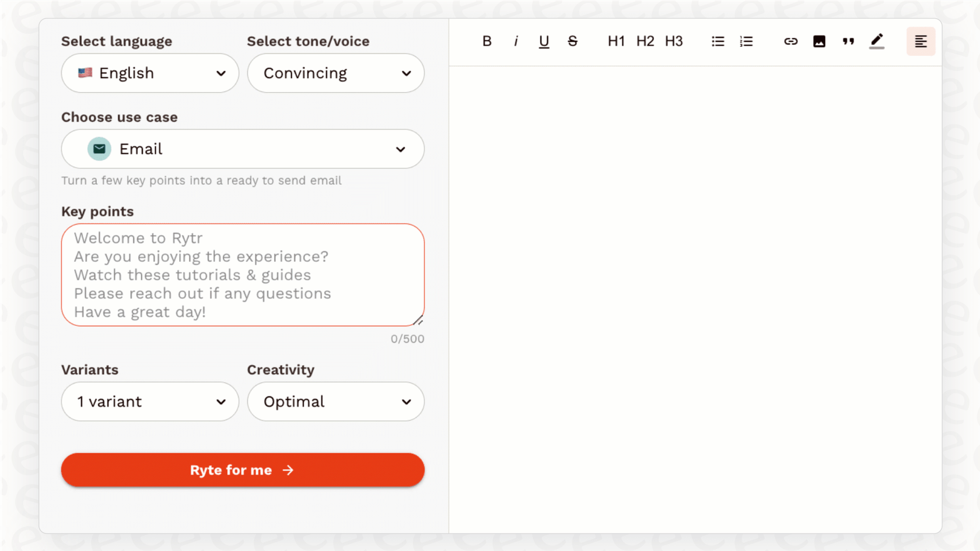Apply Heading 3 style

coord(674,41)
